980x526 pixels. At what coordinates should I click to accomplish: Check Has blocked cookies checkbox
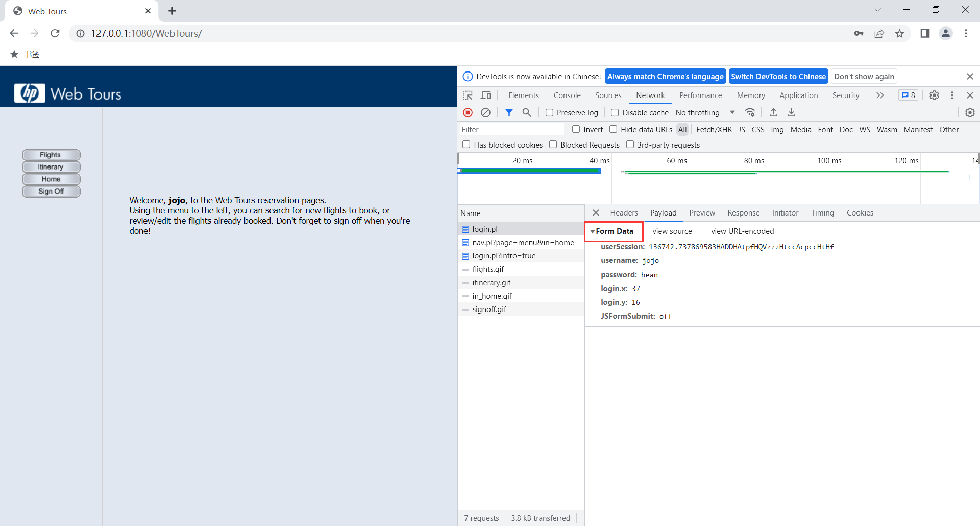pos(466,145)
